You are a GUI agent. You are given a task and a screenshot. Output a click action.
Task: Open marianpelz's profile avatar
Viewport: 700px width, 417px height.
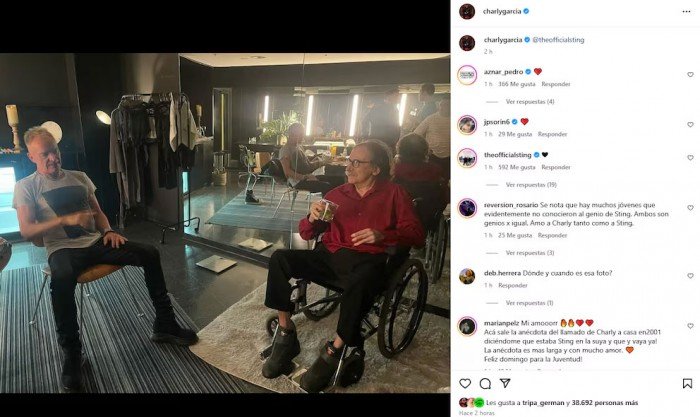467,326
